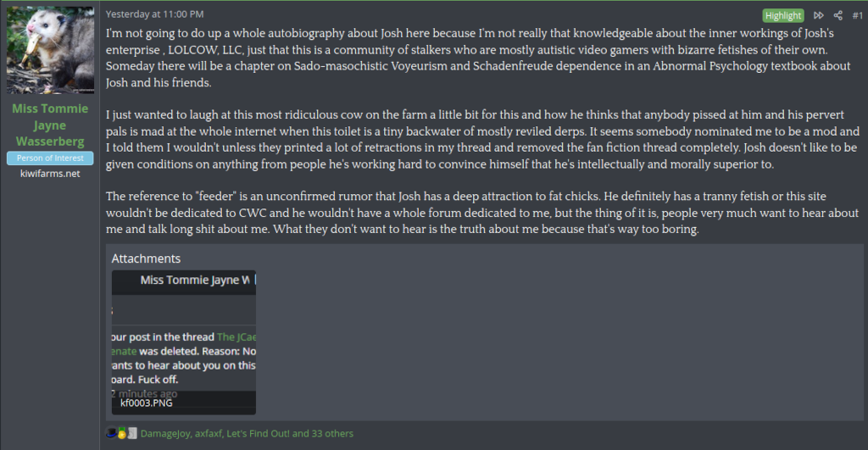The width and height of the screenshot is (868, 450).
Task: Click the kiwifarms.net user title
Action: coord(50,174)
